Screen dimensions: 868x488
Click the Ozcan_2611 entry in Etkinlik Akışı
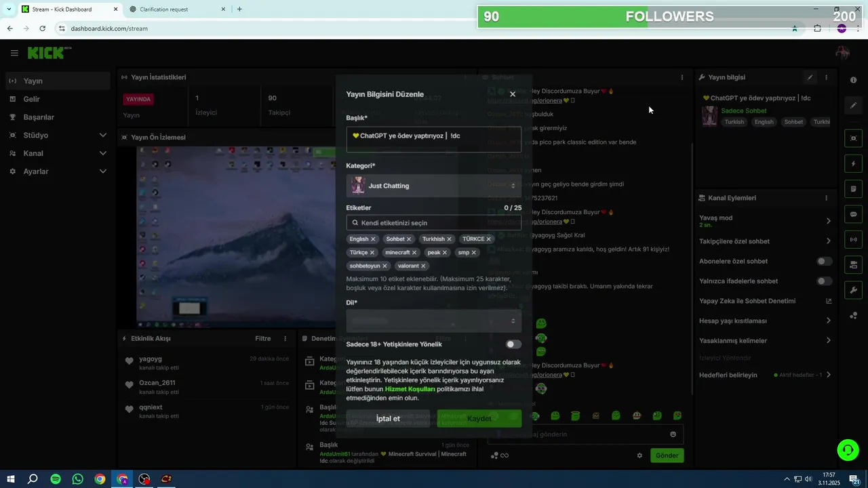(207, 386)
